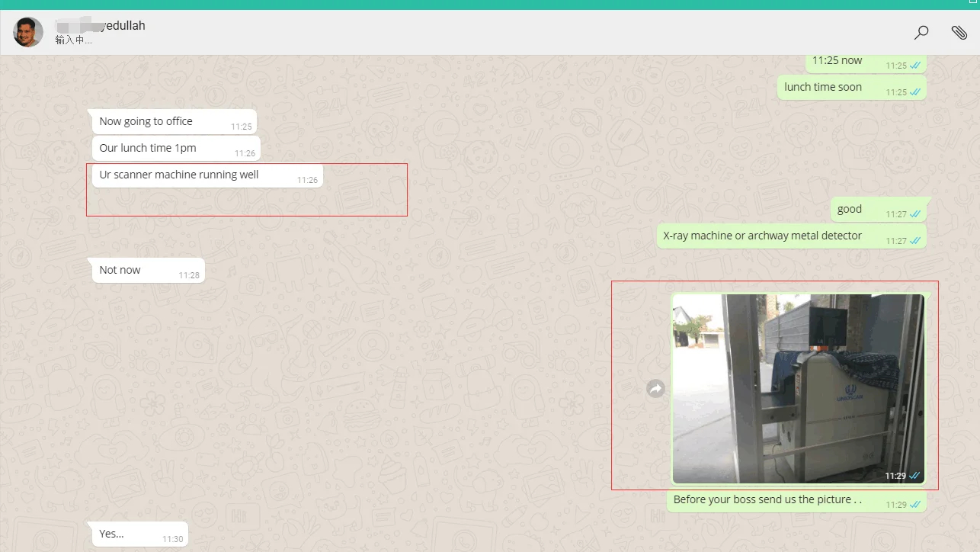
Task: Click the typing status text under contact name
Action: tap(73, 40)
